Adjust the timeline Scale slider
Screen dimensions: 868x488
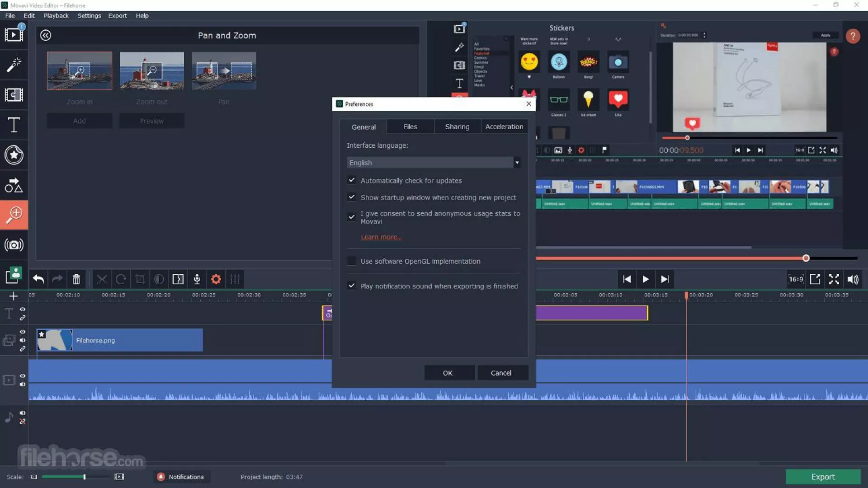(x=84, y=477)
